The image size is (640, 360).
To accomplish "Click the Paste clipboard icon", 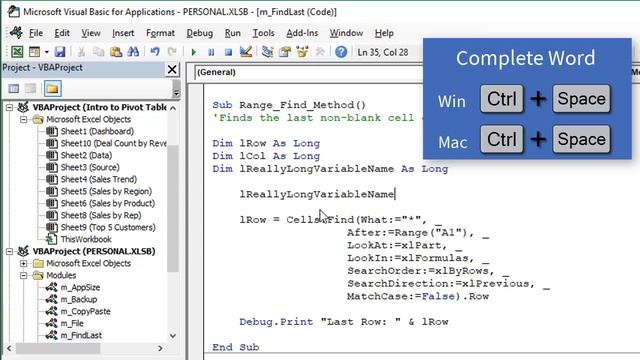I will pos(116,52).
